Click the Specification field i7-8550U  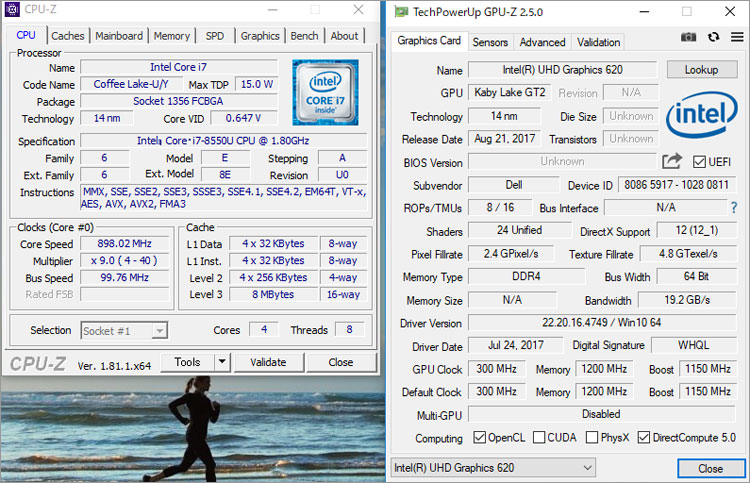(223, 141)
